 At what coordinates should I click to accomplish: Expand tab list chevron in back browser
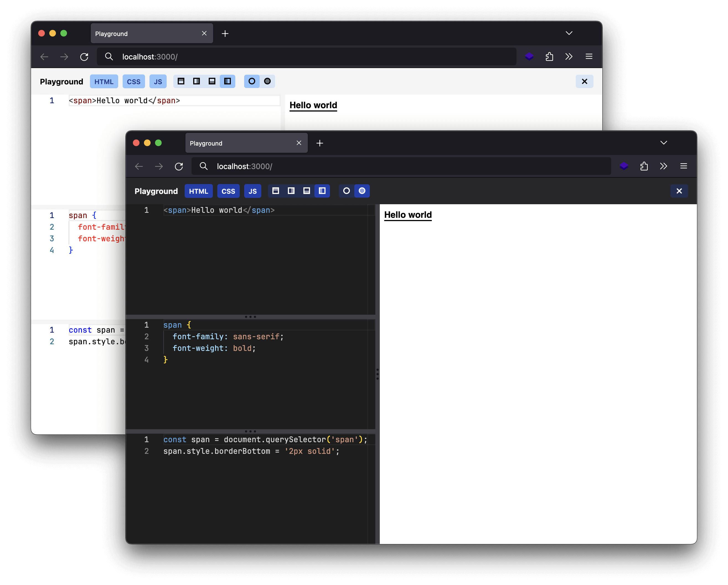point(569,33)
